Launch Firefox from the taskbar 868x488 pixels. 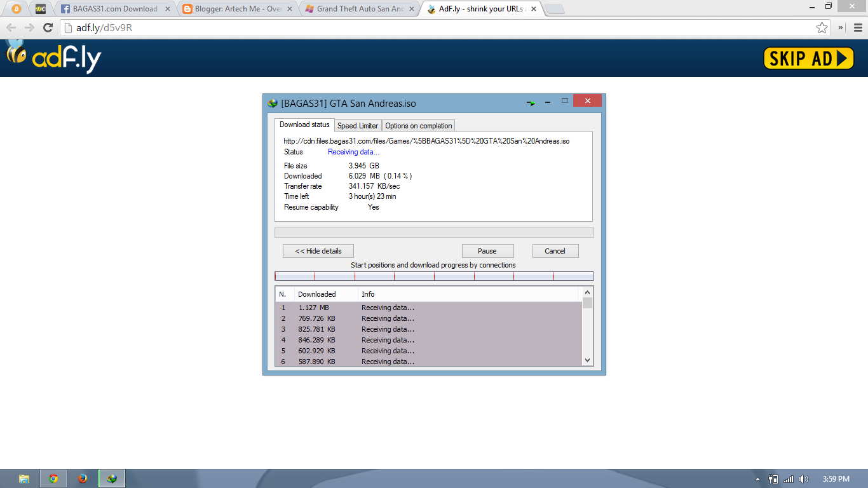[x=83, y=478]
